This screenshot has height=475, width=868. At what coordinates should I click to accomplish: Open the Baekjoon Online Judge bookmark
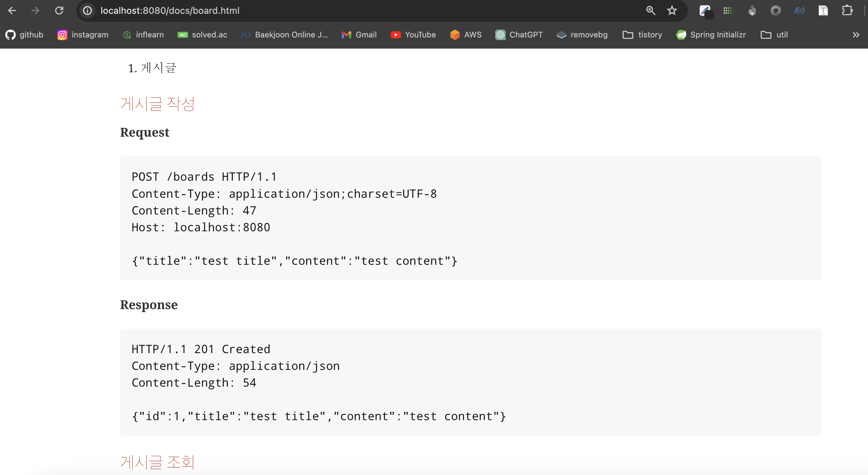point(284,35)
